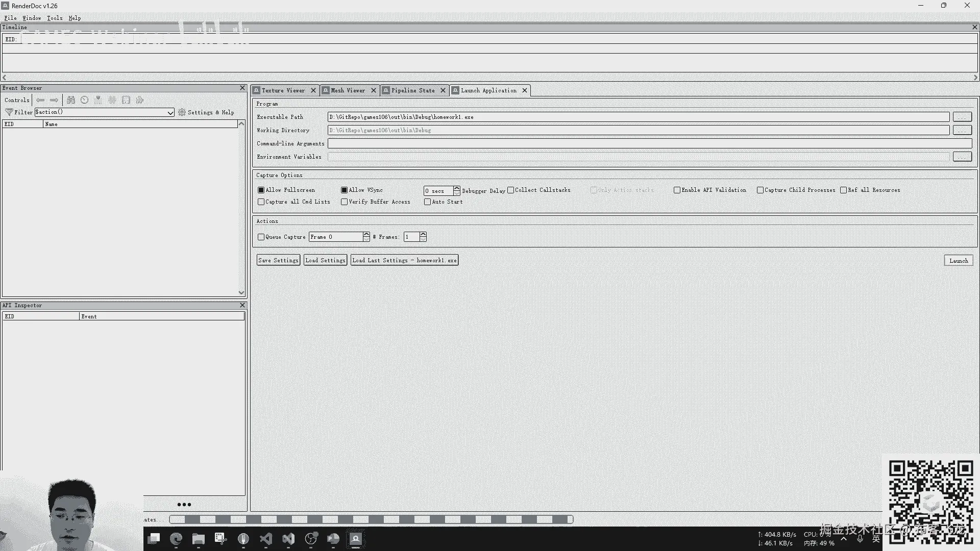Toggle Allow Fullscreen checkbox
The width and height of the screenshot is (980, 551).
[x=261, y=190]
